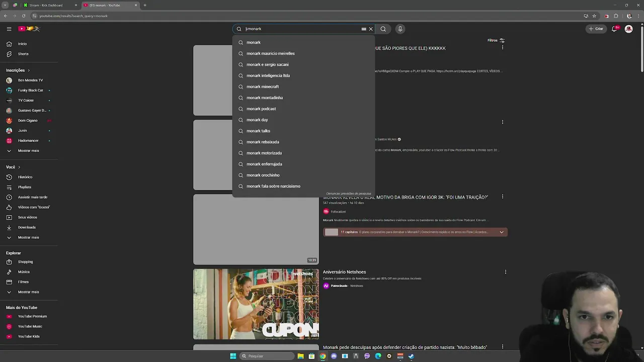The width and height of the screenshot is (644, 362).
Task: Open the Aniversário Netshoes title
Action: (x=344, y=272)
